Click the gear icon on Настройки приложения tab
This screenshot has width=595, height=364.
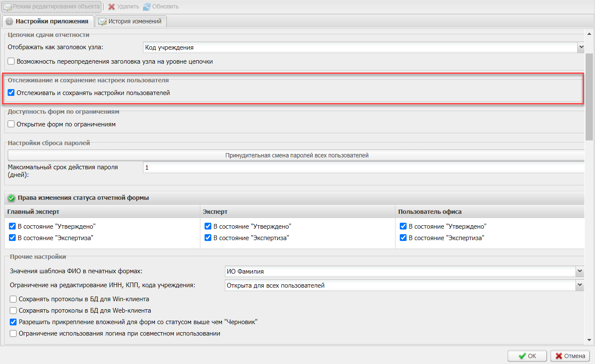(9, 22)
